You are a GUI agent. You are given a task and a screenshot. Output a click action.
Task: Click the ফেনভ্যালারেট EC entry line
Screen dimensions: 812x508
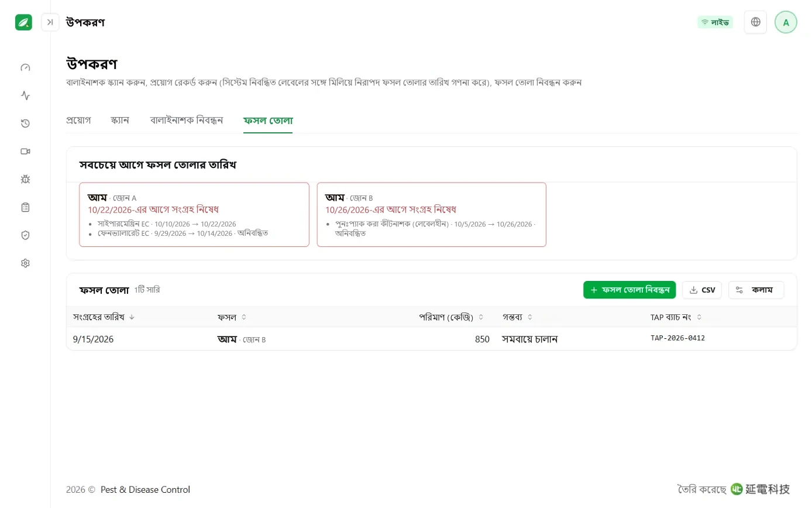point(183,233)
